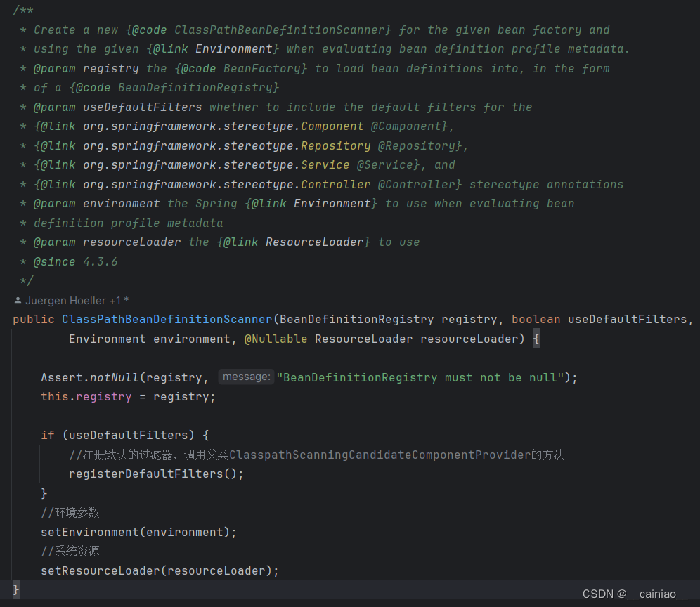Click the setEnvironment(environment) call
This screenshot has width=700, height=607.
(138, 532)
